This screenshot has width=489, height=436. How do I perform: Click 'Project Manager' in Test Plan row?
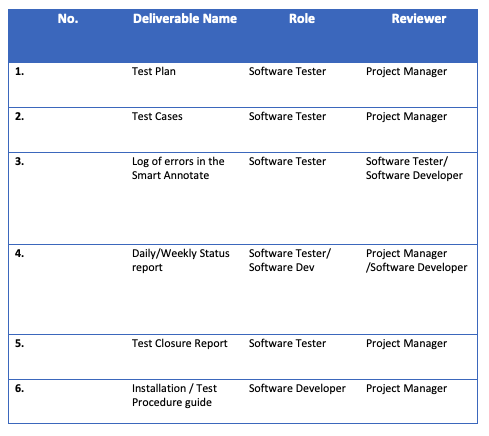pos(406,72)
